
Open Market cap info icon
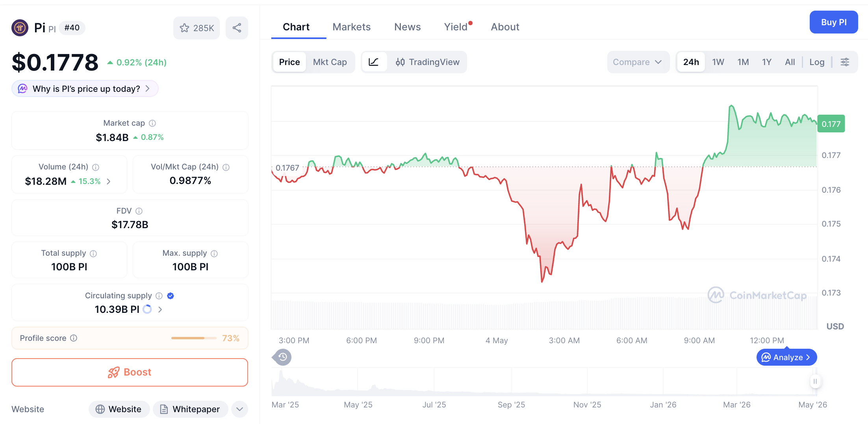[152, 123]
